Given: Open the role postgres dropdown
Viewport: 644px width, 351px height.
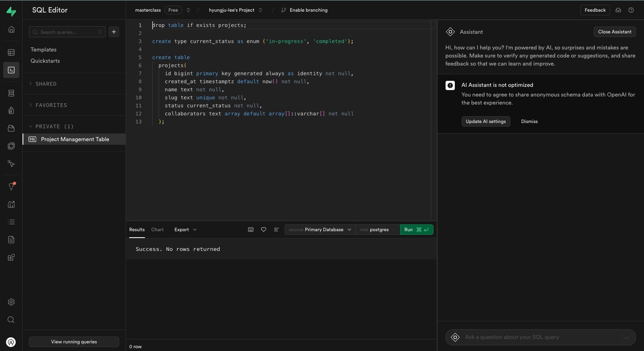Looking at the screenshot, I should (x=378, y=230).
